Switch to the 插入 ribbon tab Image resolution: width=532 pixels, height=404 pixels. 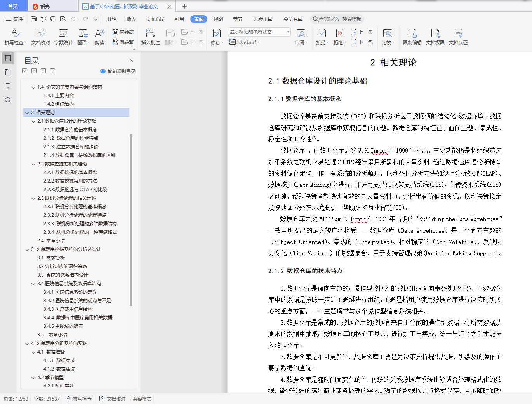click(131, 19)
